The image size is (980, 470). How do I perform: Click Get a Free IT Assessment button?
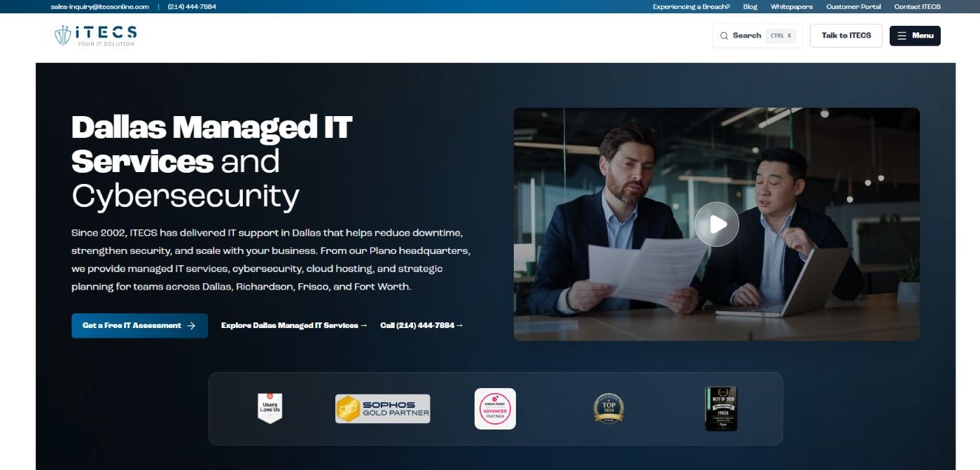point(139,326)
